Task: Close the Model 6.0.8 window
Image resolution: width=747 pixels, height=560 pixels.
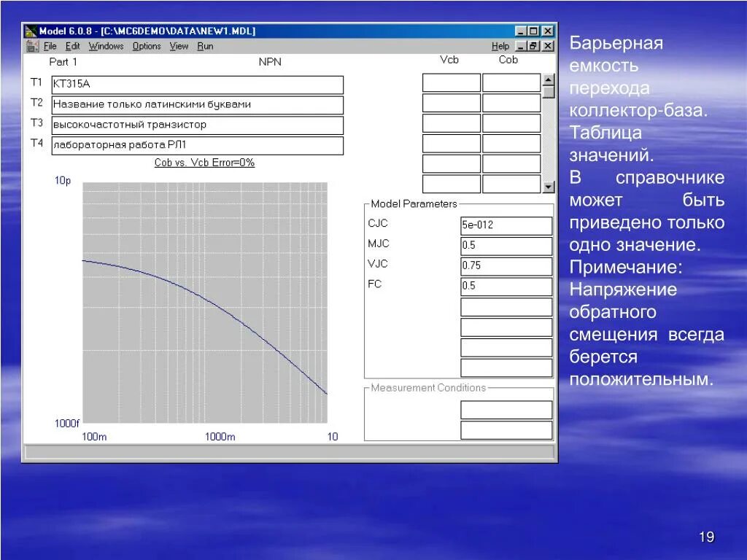Action: [x=548, y=31]
